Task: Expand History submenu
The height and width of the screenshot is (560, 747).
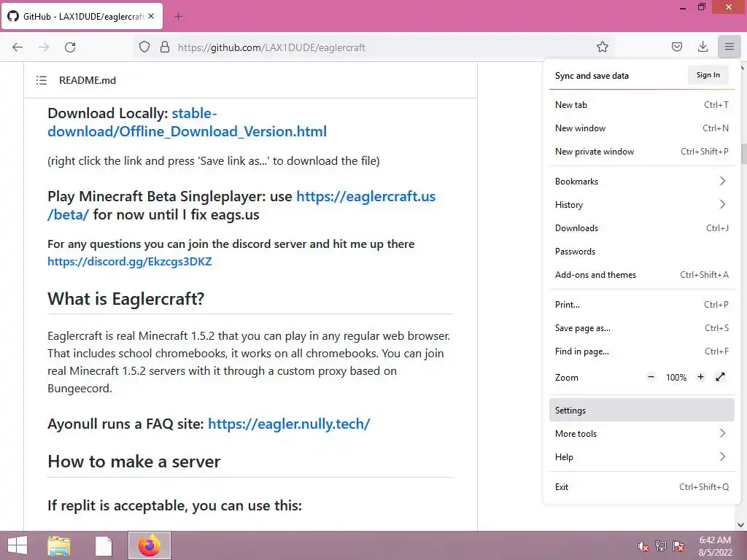Action: point(642,205)
